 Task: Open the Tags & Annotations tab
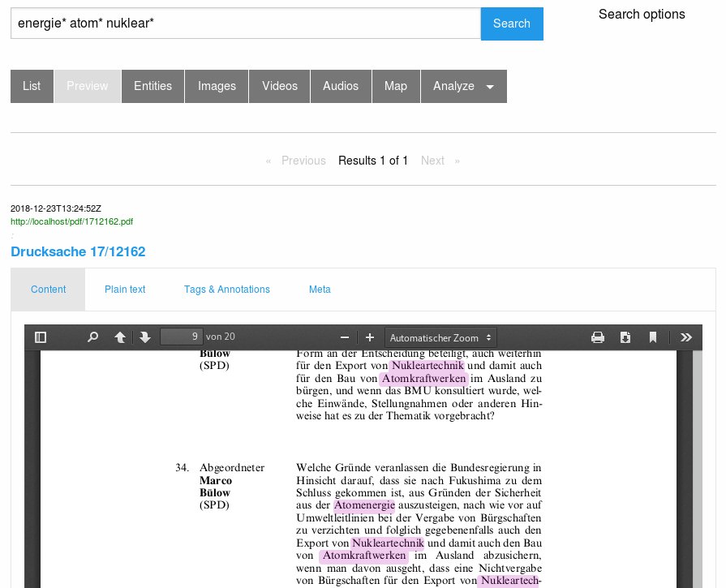tap(227, 290)
